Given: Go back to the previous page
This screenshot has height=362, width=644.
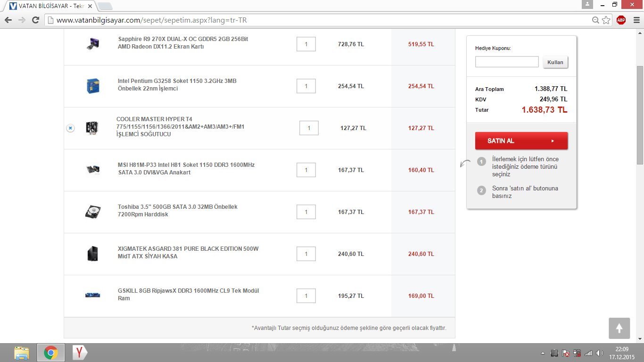Looking at the screenshot, I should click(8, 20).
